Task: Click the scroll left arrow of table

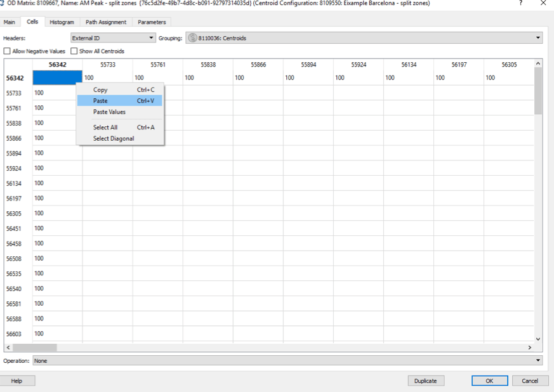Action: point(8,348)
